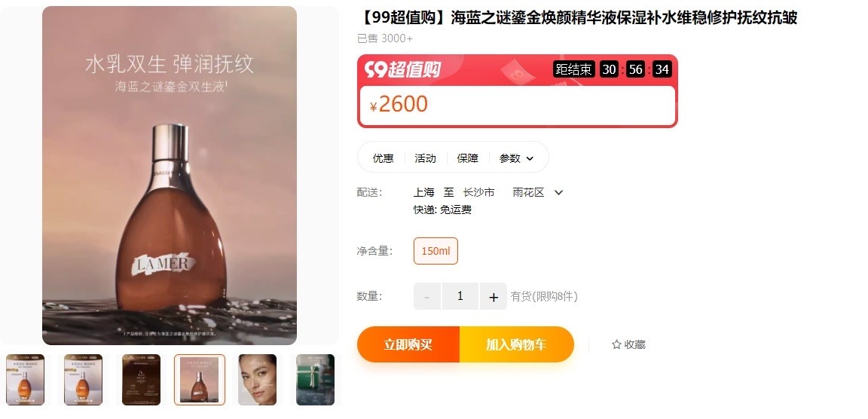Select the green gift box thumbnail
Image resolution: width=868 pixels, height=419 pixels.
tap(316, 380)
